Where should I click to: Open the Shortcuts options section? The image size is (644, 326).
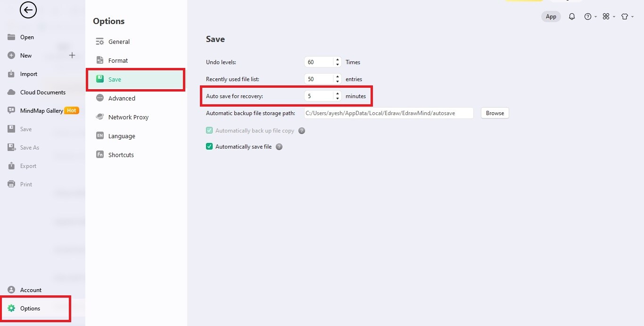click(121, 155)
